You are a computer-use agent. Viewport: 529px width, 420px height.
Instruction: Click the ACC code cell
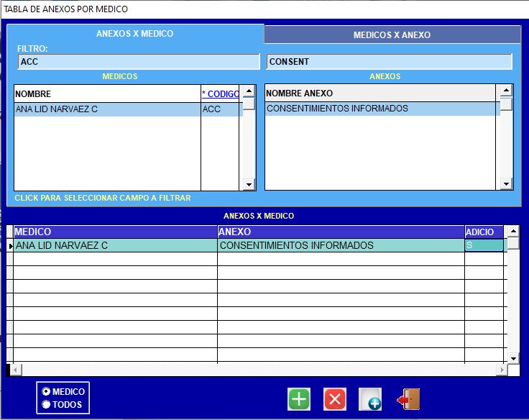[x=220, y=109]
